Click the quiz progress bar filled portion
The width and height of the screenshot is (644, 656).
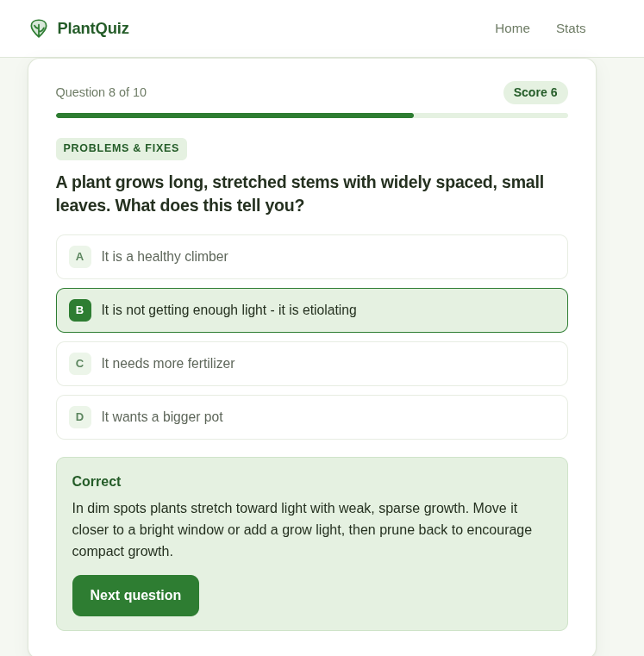234,116
